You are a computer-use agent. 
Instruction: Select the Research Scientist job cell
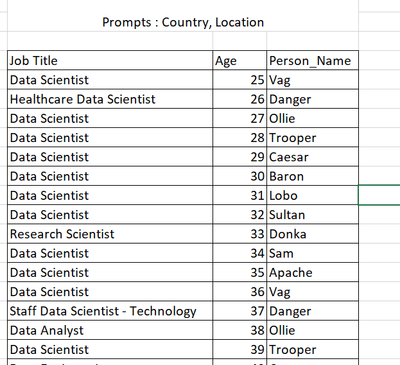click(110, 234)
